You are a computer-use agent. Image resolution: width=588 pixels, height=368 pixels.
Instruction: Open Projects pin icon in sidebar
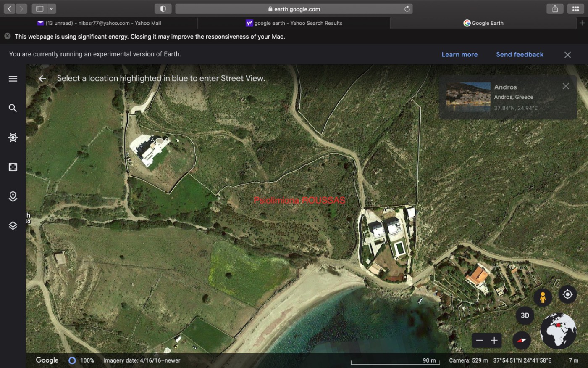point(13,196)
